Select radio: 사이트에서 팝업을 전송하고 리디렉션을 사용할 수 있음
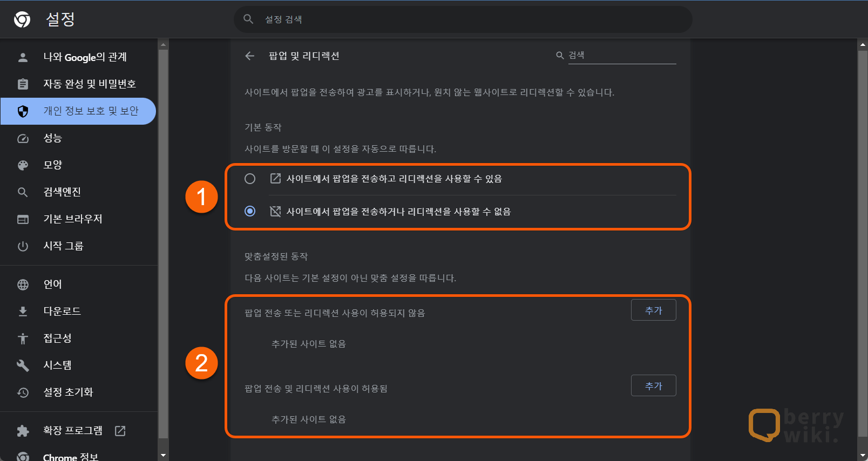Screen dimensions: 868x461 pyautogui.click(x=250, y=179)
